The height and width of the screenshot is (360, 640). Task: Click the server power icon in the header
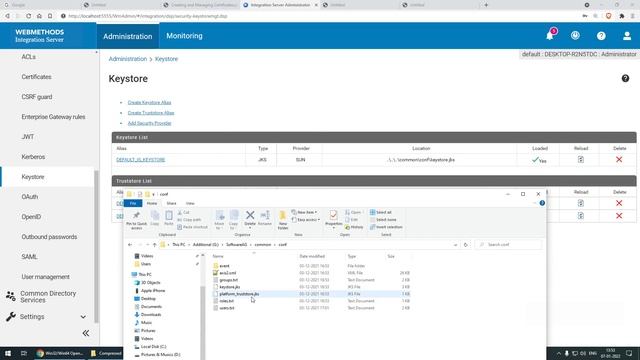tap(575, 36)
